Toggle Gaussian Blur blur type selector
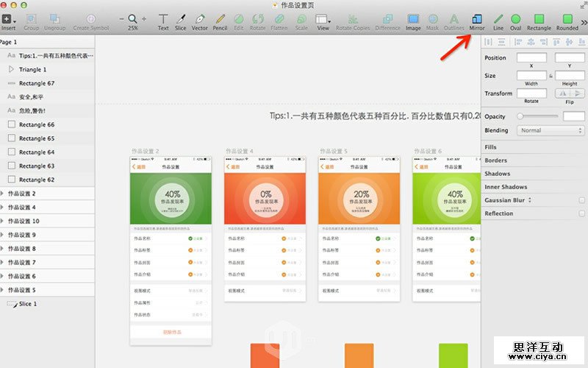 pos(530,200)
